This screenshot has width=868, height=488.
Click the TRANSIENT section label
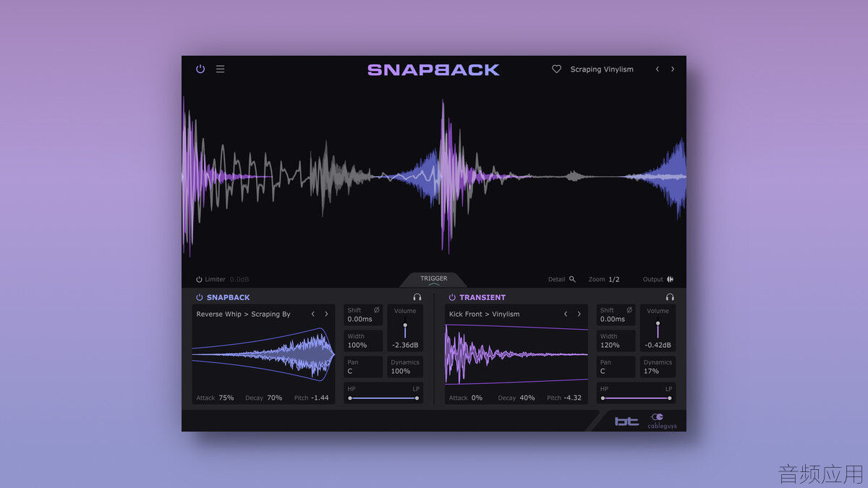pos(482,297)
